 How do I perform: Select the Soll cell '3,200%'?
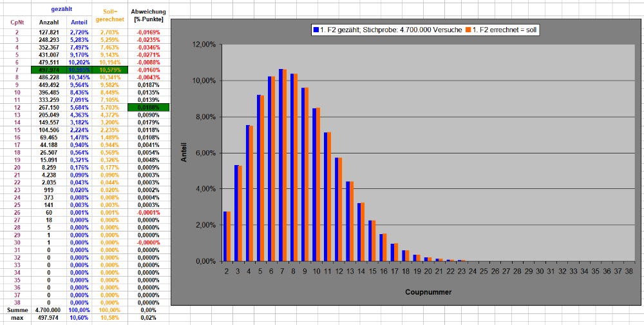tap(111, 122)
